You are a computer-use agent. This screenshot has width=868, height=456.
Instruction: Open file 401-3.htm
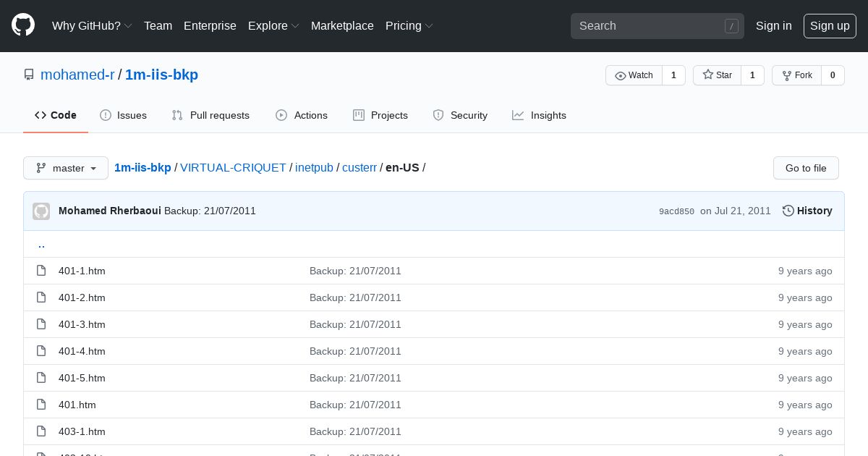click(82, 324)
